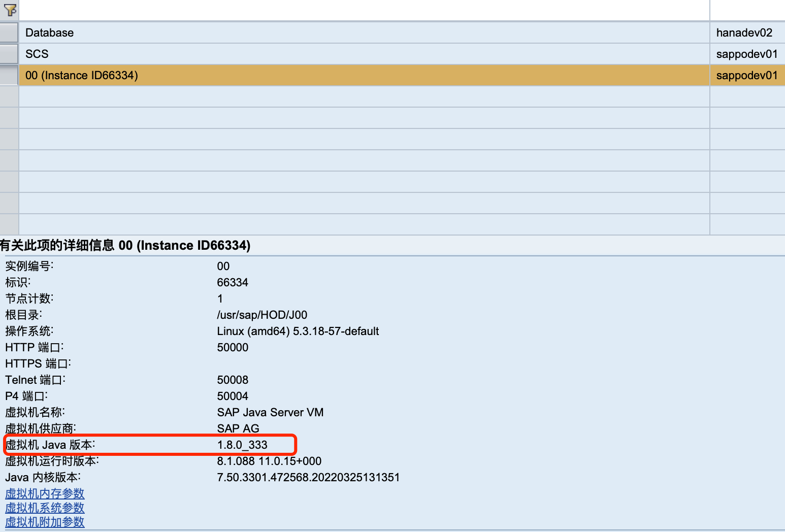Click HTTP port value 50000
The image size is (785, 532).
[233, 347]
